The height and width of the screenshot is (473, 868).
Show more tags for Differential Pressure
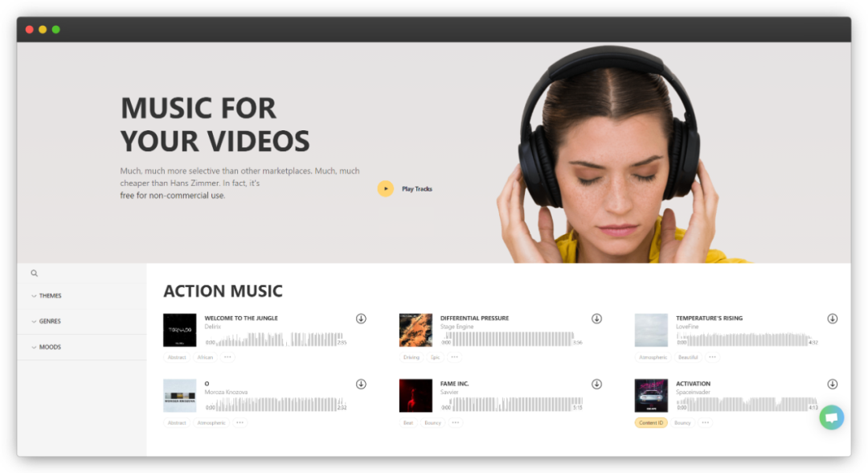pos(455,357)
